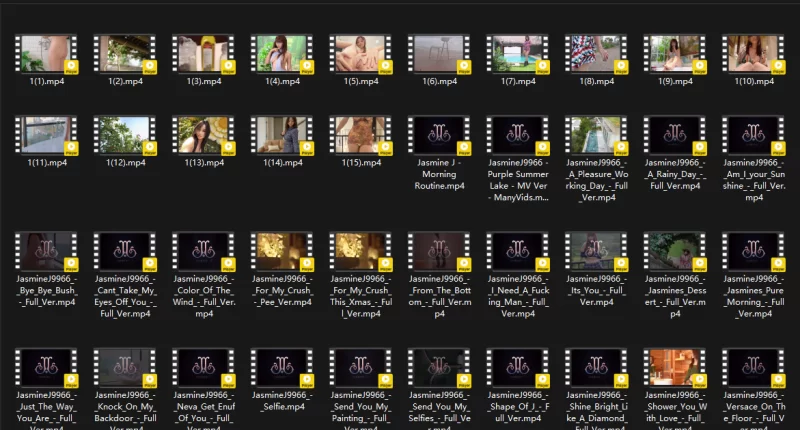Click the 1(13).mp4 file icon

[204, 135]
